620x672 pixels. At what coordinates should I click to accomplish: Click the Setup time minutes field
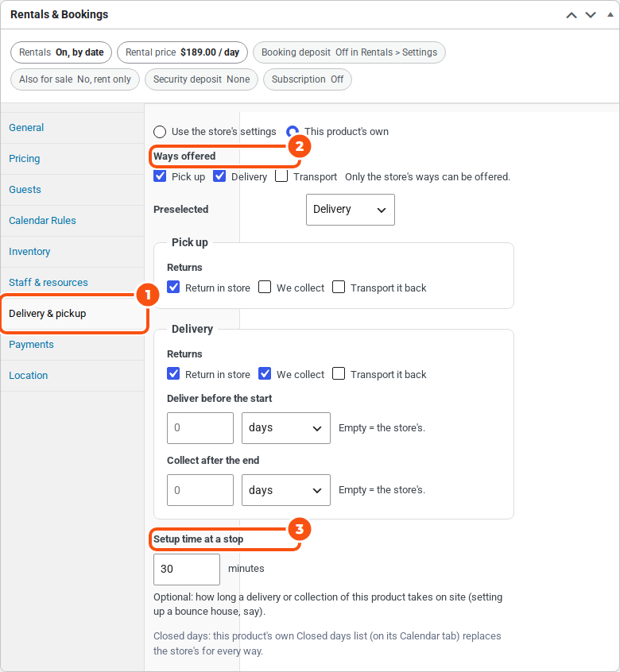(187, 570)
